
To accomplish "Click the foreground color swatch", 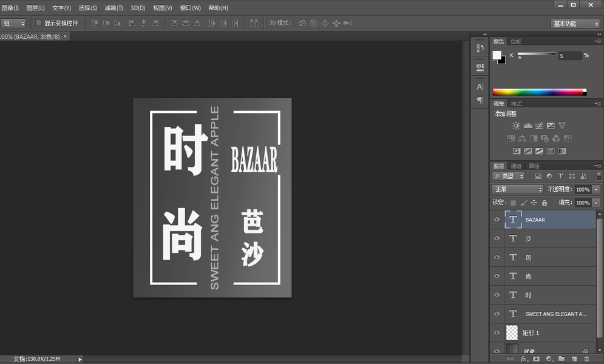I will [x=497, y=55].
